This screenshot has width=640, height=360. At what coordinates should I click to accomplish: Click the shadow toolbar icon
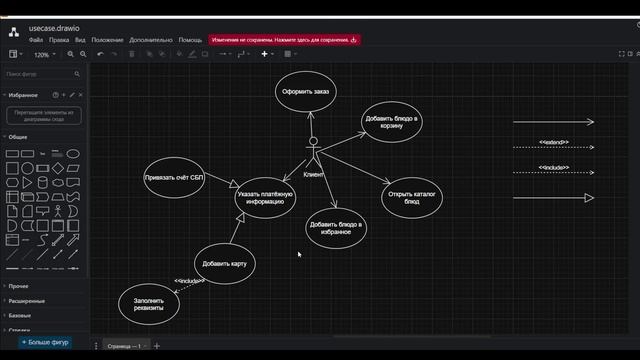[205, 54]
